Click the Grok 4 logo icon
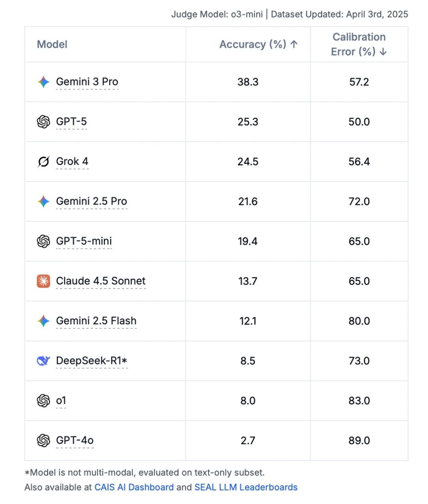 [x=43, y=162]
